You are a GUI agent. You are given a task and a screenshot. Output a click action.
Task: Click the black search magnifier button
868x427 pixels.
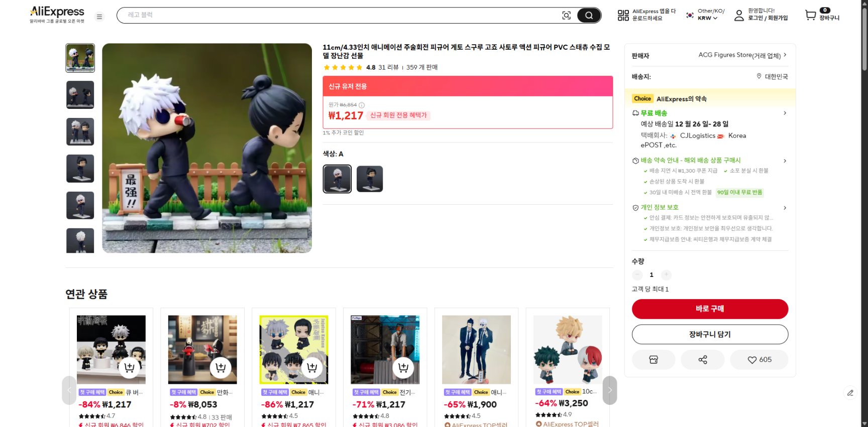pyautogui.click(x=589, y=16)
